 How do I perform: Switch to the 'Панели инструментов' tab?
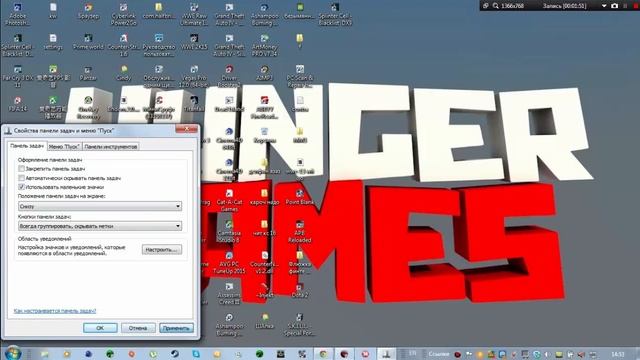pyautogui.click(x=111, y=147)
